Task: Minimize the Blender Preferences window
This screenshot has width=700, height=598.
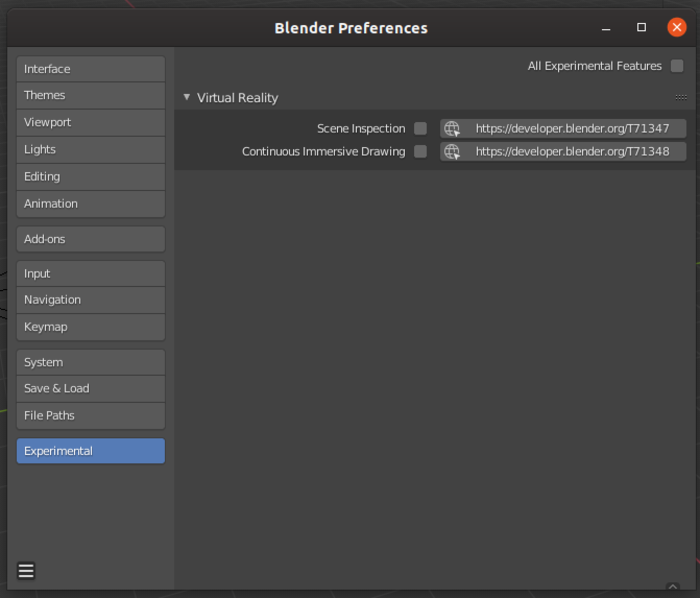Action: tap(608, 27)
